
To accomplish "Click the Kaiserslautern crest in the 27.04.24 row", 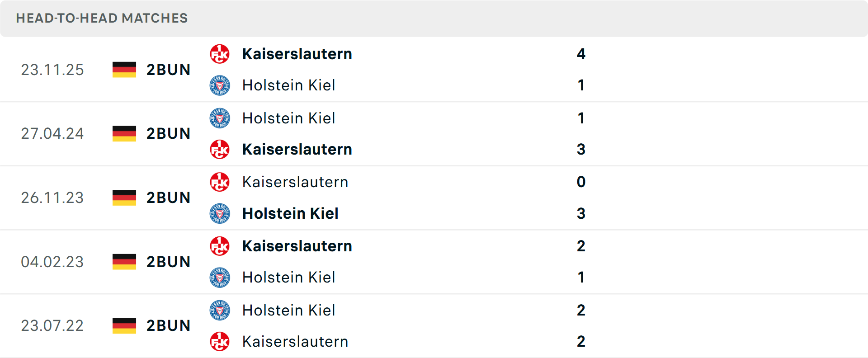I will 220,149.
